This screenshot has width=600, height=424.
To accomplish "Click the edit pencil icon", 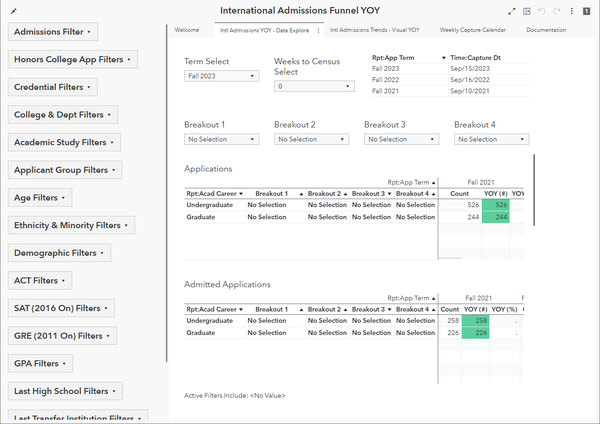I will [x=14, y=11].
